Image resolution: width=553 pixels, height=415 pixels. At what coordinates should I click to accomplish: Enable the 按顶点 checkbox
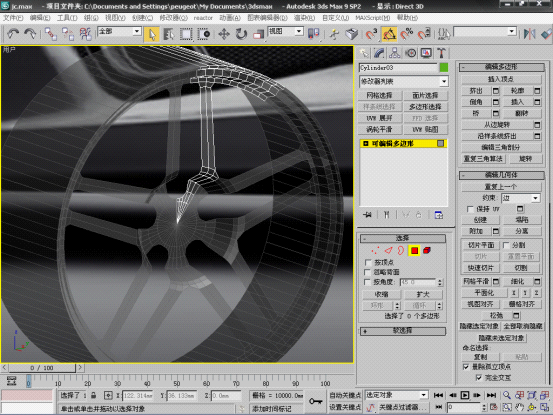click(368, 262)
